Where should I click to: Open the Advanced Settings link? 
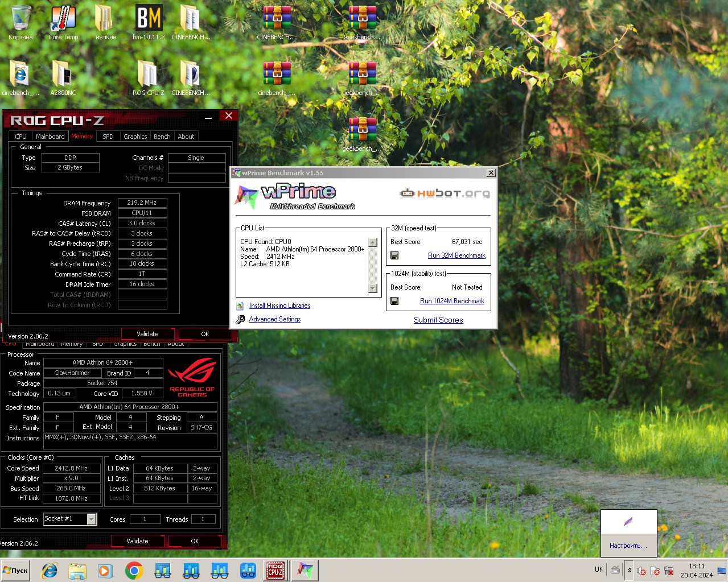coord(275,319)
